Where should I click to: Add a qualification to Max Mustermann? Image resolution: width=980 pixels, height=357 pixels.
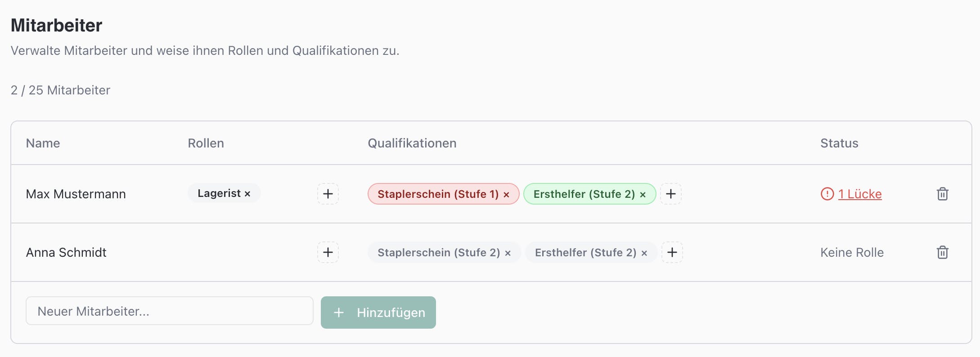tap(670, 194)
